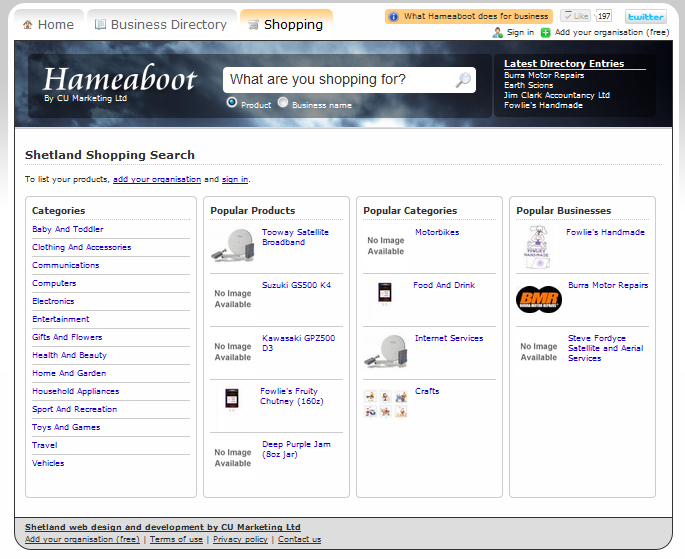Switch to the Business Directory tab
The width and height of the screenshot is (685, 559).
[162, 25]
